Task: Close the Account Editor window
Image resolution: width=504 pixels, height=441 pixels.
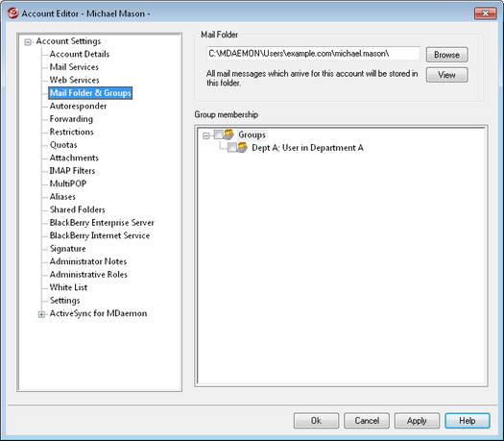Action: tap(486, 13)
